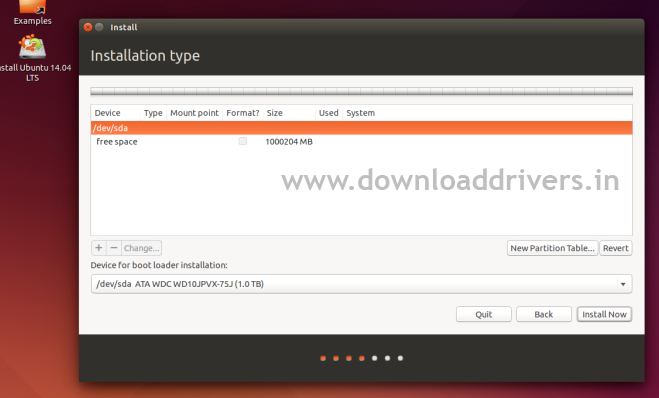Minimize the Install window

coord(99,27)
